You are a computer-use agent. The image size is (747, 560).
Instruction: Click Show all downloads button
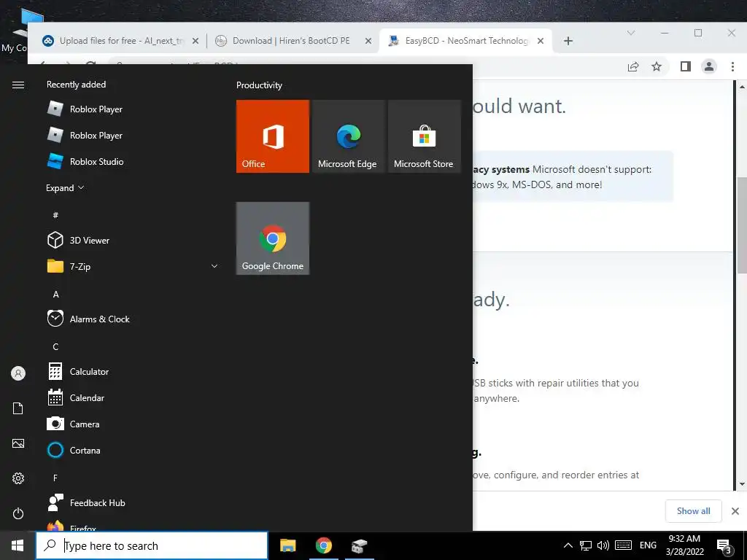693,511
